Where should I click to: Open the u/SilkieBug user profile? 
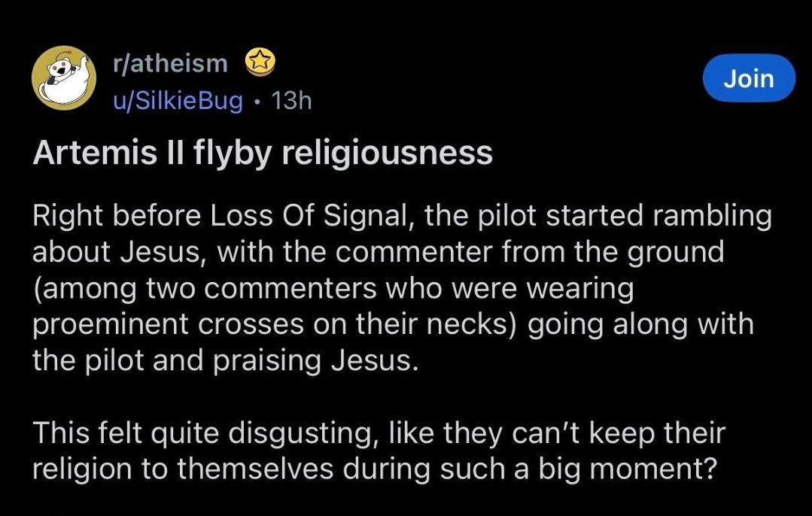(177, 100)
